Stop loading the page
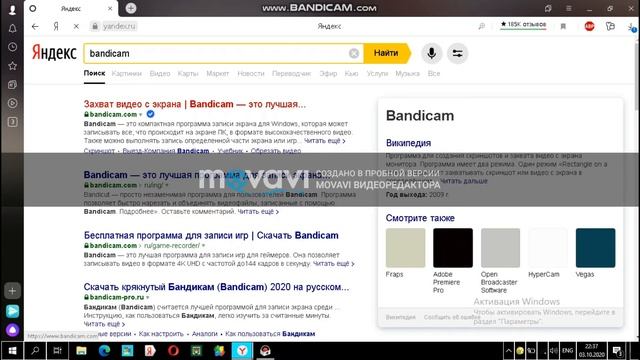Image resolution: width=640 pixels, height=360 pixels. coord(76,27)
